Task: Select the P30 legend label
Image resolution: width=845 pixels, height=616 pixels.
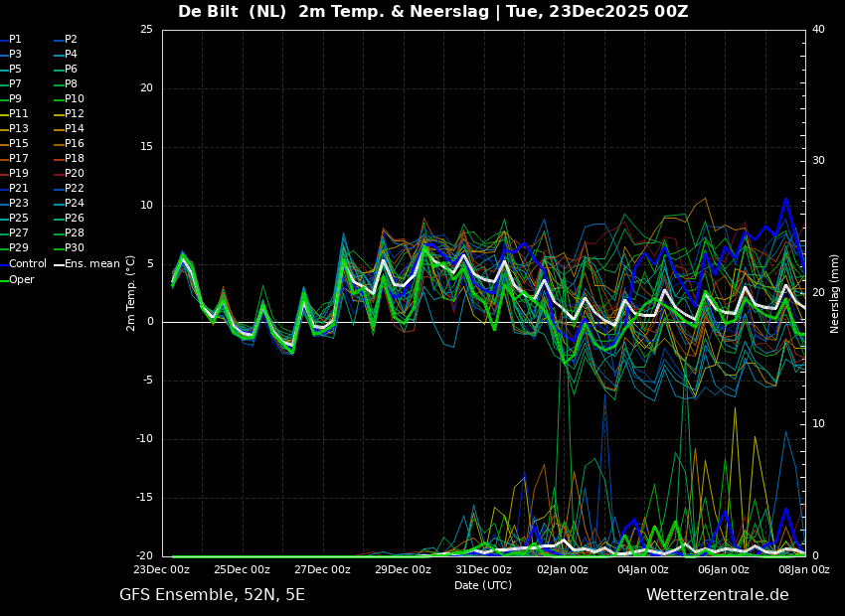Action: click(x=74, y=248)
